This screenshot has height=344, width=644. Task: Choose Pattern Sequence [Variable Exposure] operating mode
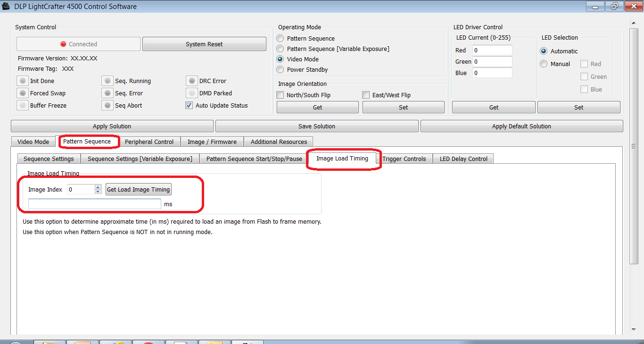pos(281,49)
